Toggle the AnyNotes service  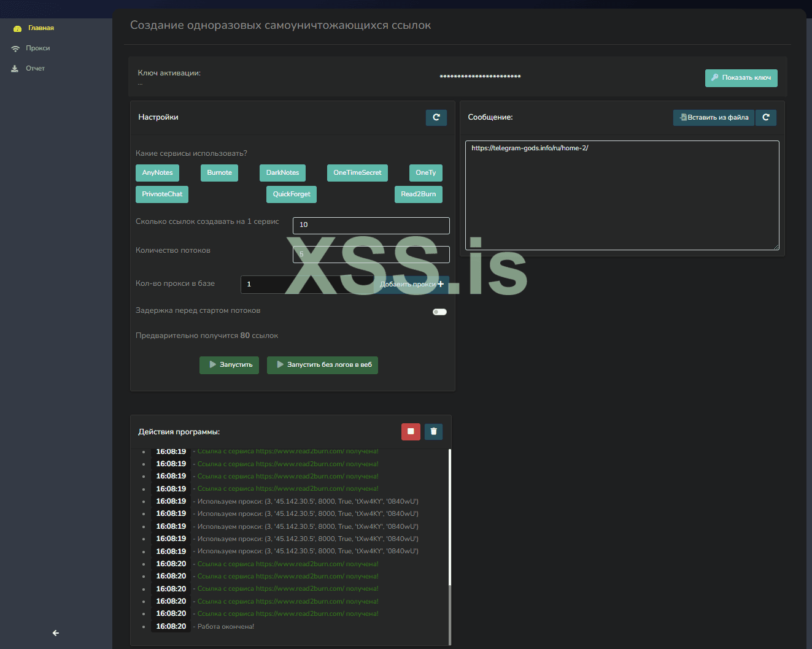157,173
